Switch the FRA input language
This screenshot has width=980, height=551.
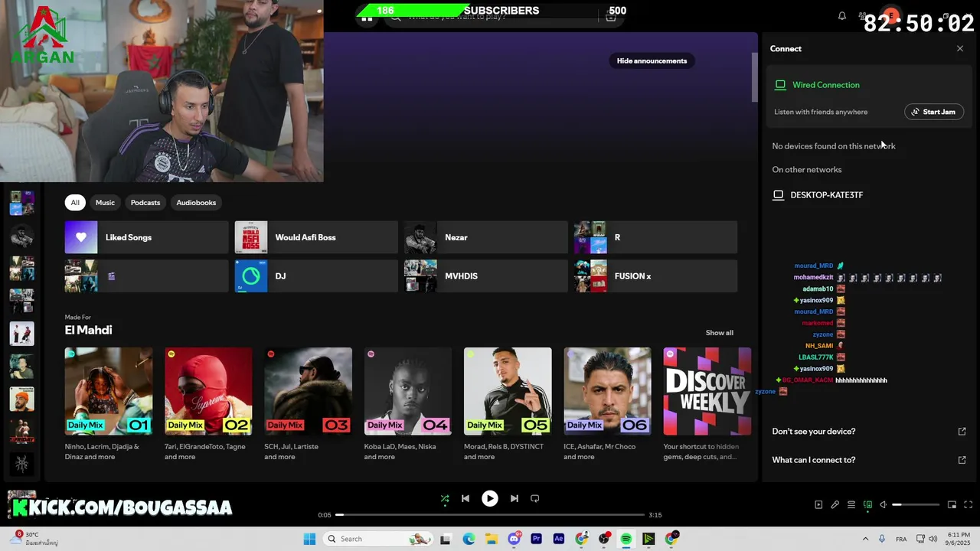pos(901,539)
